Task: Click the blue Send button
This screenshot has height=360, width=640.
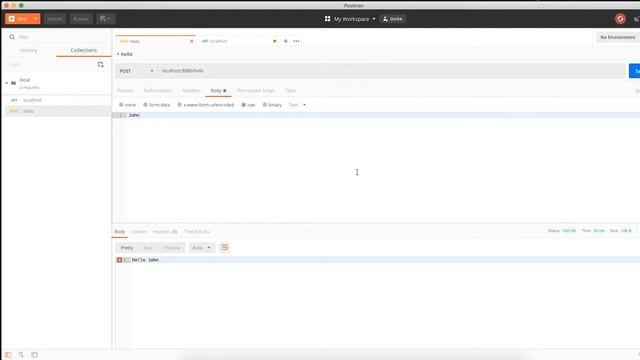Action: point(635,71)
